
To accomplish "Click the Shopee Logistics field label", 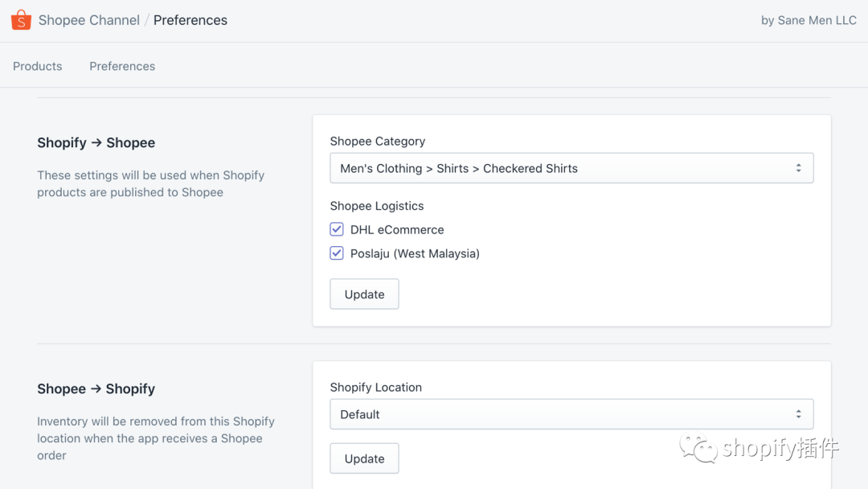I will tap(377, 206).
